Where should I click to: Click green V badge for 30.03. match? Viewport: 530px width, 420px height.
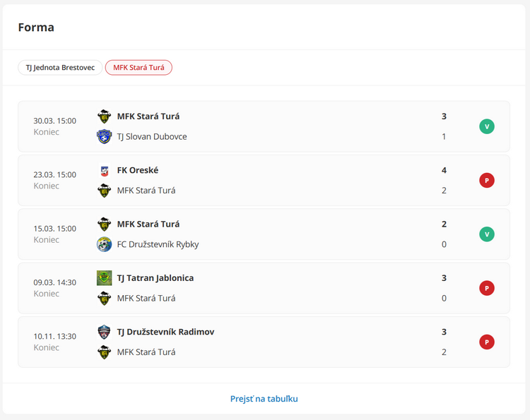pos(487,126)
